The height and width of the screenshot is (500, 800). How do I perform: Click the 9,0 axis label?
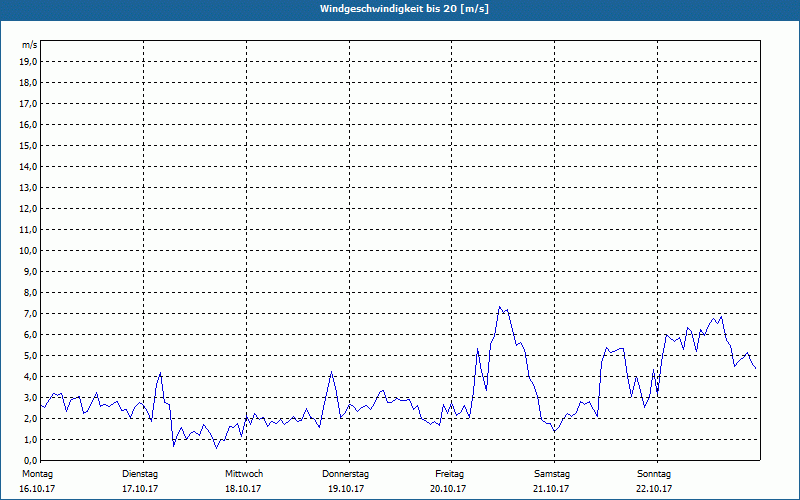(31, 271)
